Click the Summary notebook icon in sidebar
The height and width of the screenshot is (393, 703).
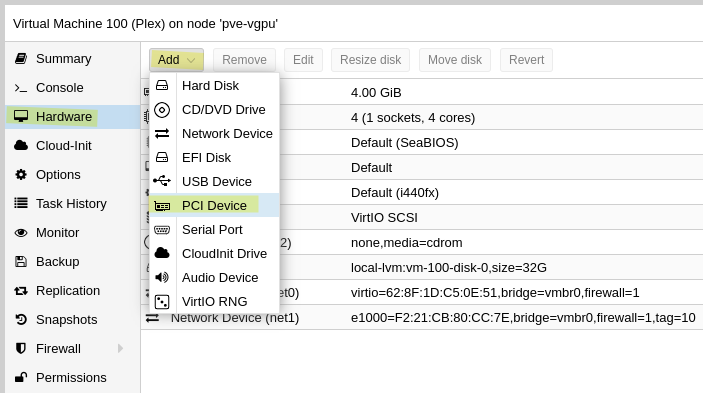click(x=21, y=59)
